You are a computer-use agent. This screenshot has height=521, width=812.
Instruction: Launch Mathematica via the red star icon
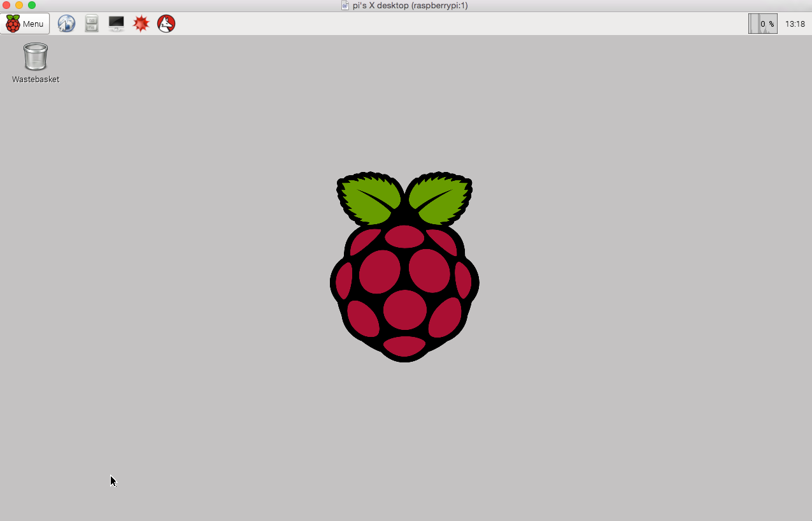(x=141, y=24)
